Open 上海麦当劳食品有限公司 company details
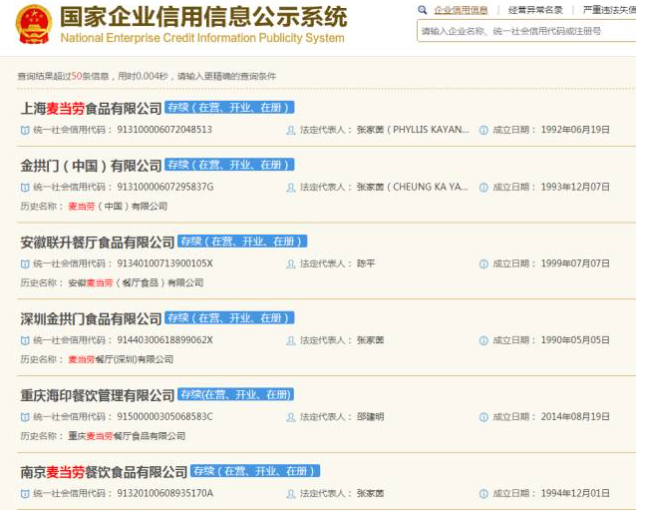Screen dimensions: 645x516 point(91,108)
